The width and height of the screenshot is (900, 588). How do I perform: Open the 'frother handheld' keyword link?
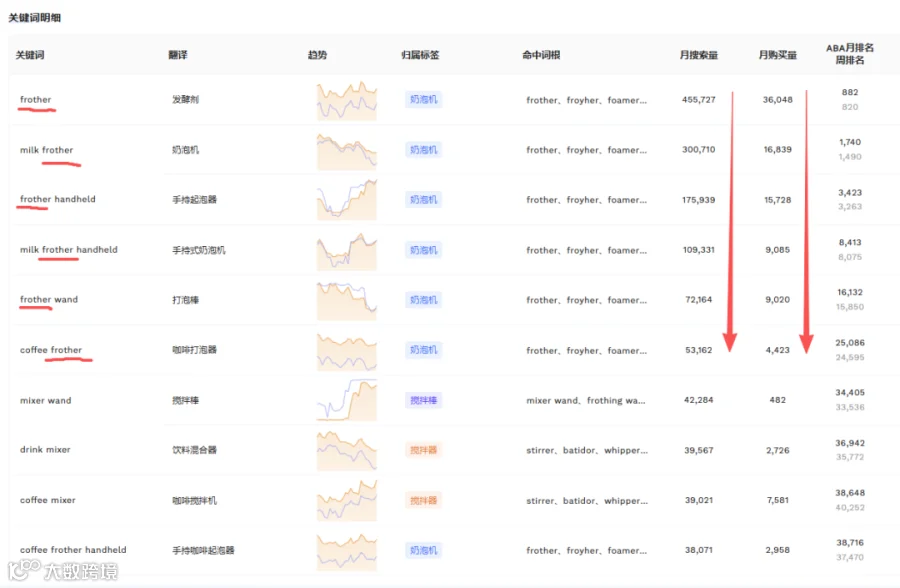[x=57, y=199]
